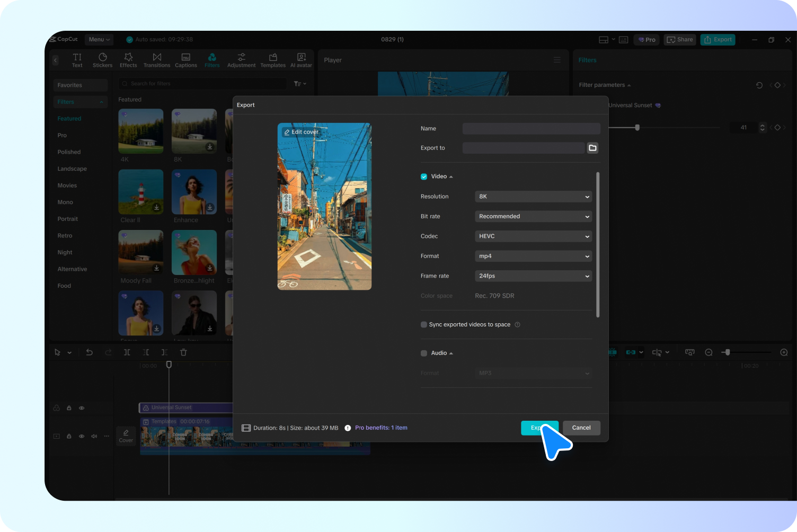Select the Transitions tool
797x532 pixels.
[157, 60]
